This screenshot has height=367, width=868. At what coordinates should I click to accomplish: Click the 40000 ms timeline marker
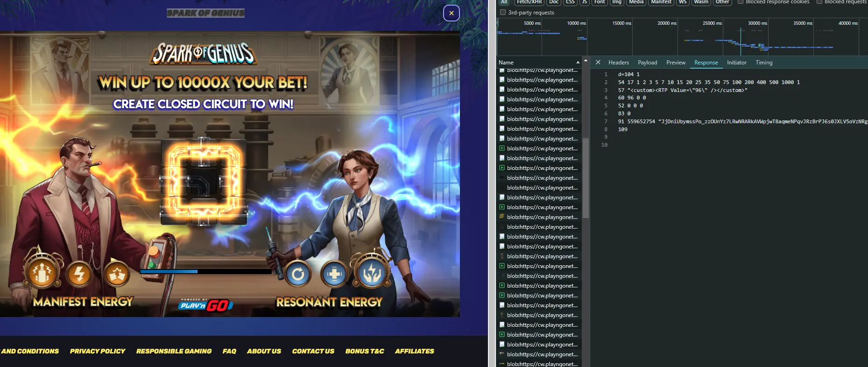tap(848, 23)
